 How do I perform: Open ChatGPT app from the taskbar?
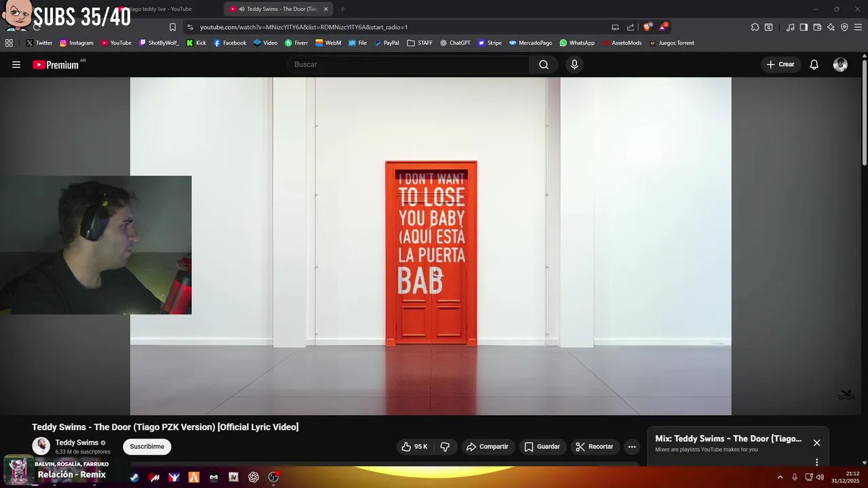pos(254,477)
